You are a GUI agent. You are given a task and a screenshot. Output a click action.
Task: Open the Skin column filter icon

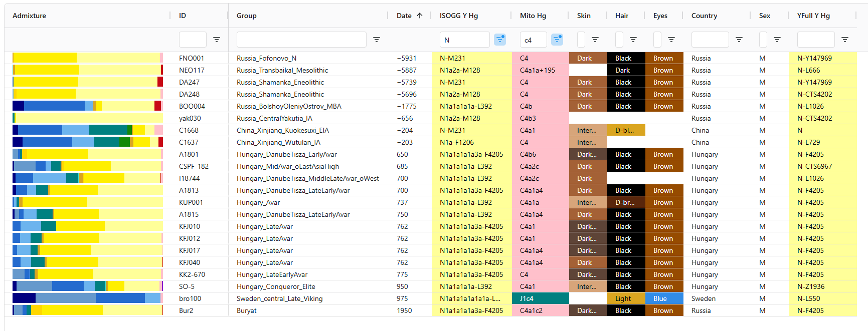[x=595, y=40]
